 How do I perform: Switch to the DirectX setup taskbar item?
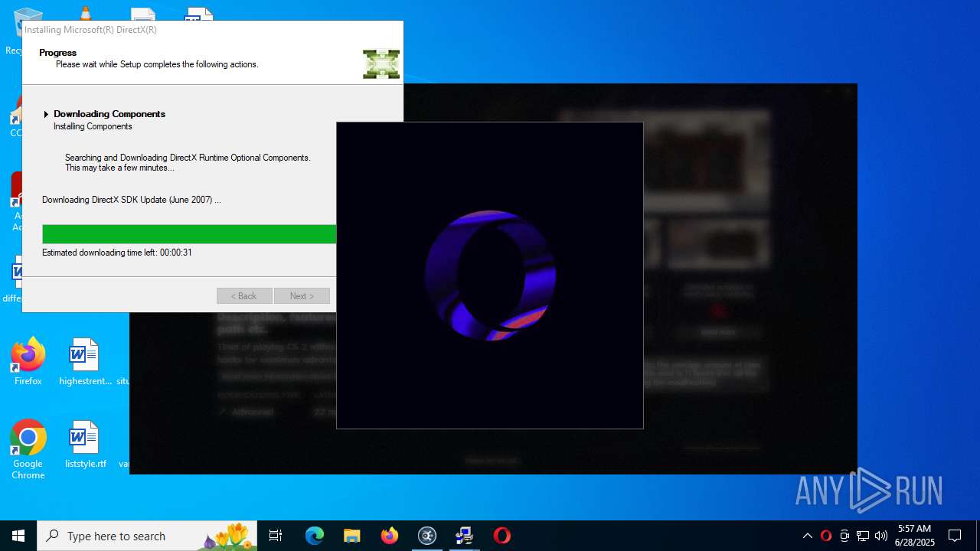pyautogui.click(x=465, y=536)
